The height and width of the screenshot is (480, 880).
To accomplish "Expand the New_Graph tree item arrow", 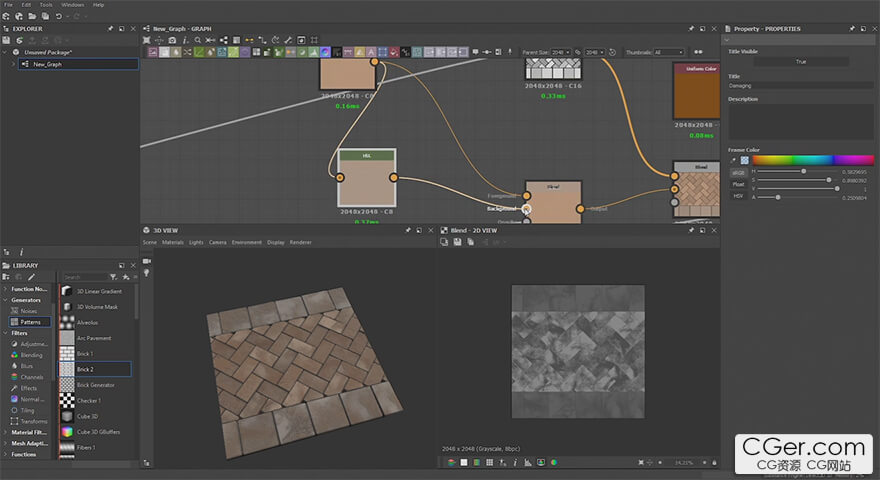I will 14,64.
